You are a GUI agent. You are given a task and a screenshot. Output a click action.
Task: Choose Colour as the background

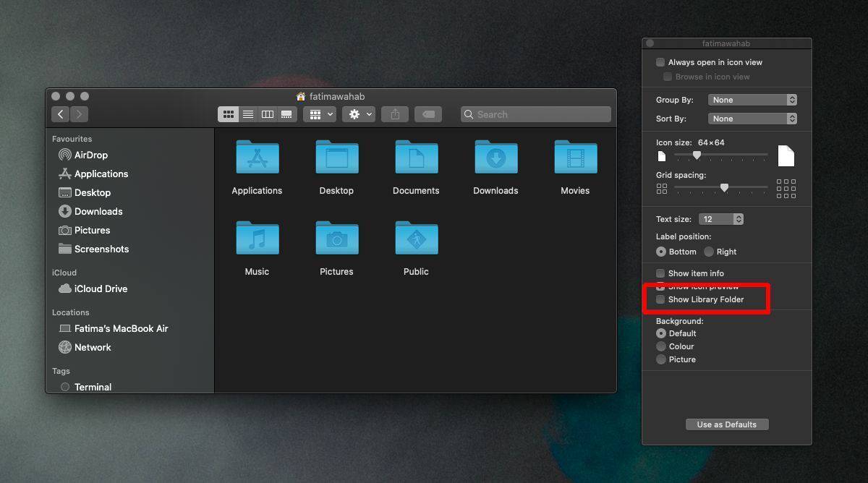click(x=661, y=346)
